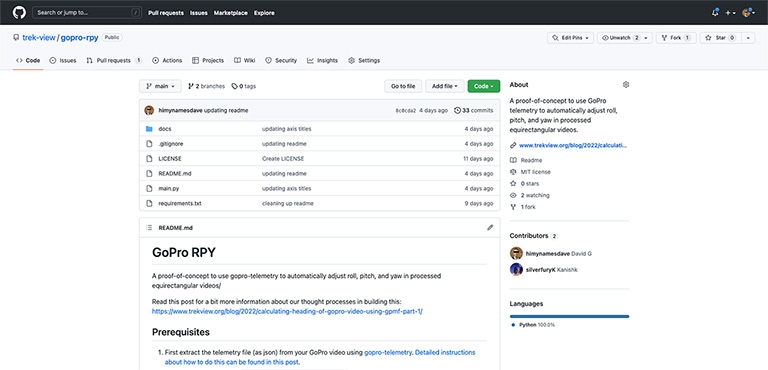This screenshot has width=768, height=370.
Task: View the 2 branches link
Action: [206, 86]
